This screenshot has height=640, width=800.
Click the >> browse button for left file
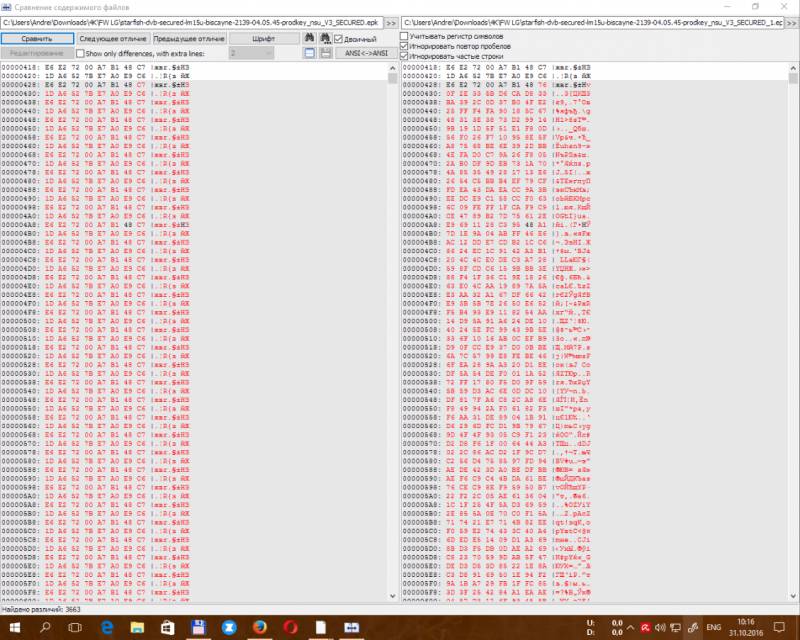(x=391, y=21)
